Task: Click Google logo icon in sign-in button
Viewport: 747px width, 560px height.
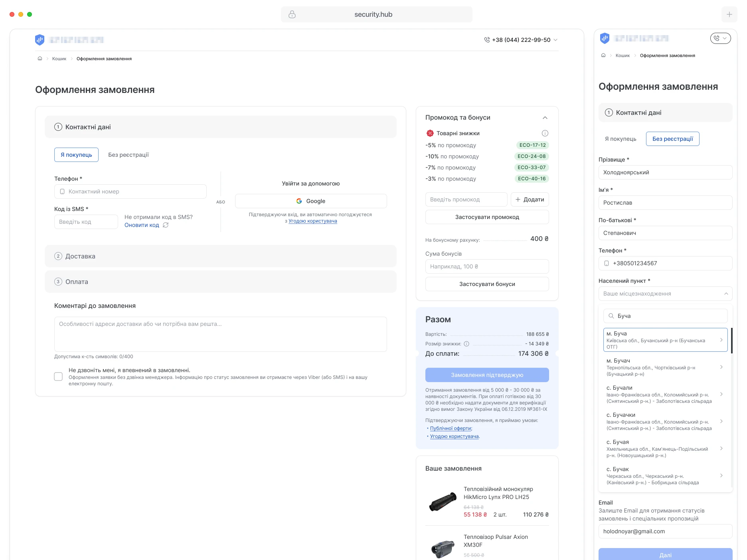Action: tap(299, 201)
